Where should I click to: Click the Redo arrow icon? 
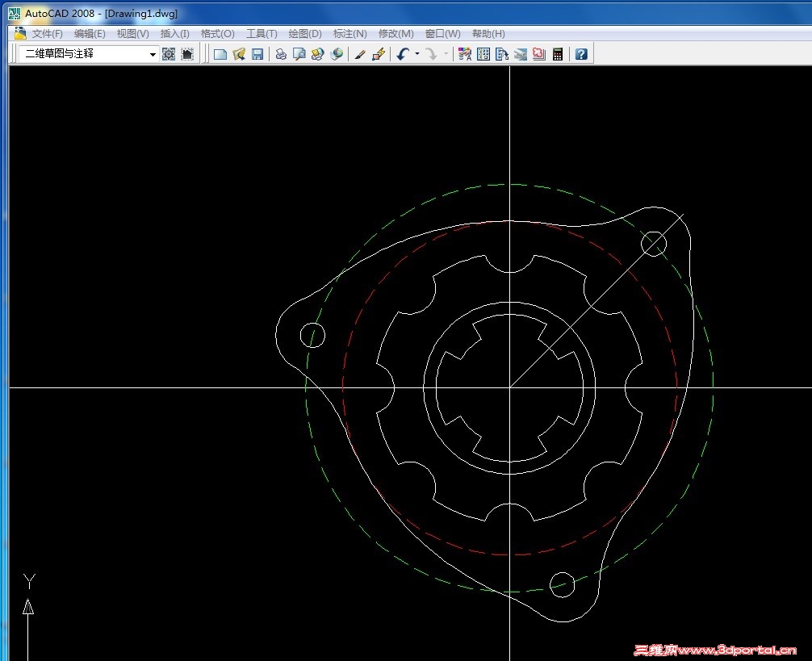(x=431, y=54)
